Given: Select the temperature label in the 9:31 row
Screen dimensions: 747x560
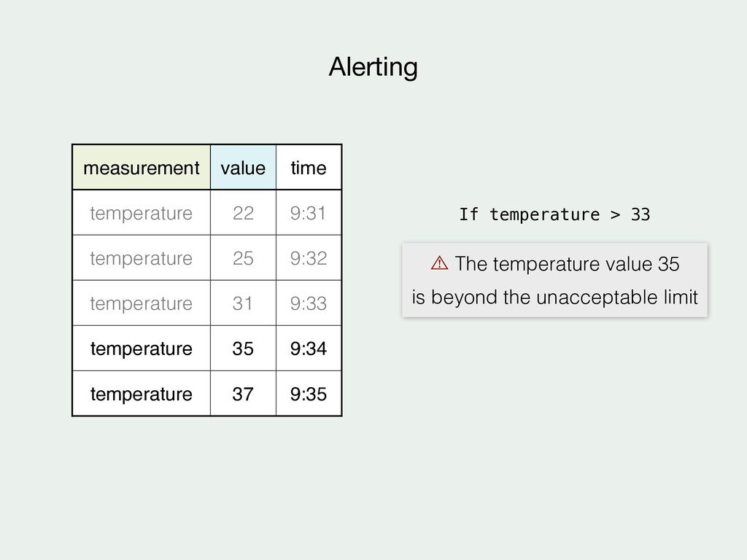Looking at the screenshot, I should (142, 212).
